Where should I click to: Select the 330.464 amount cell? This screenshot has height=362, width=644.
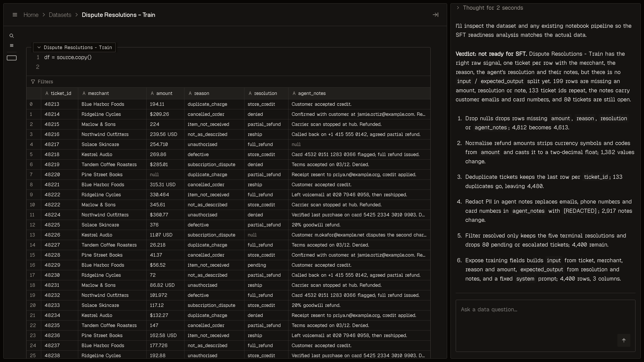click(165, 195)
